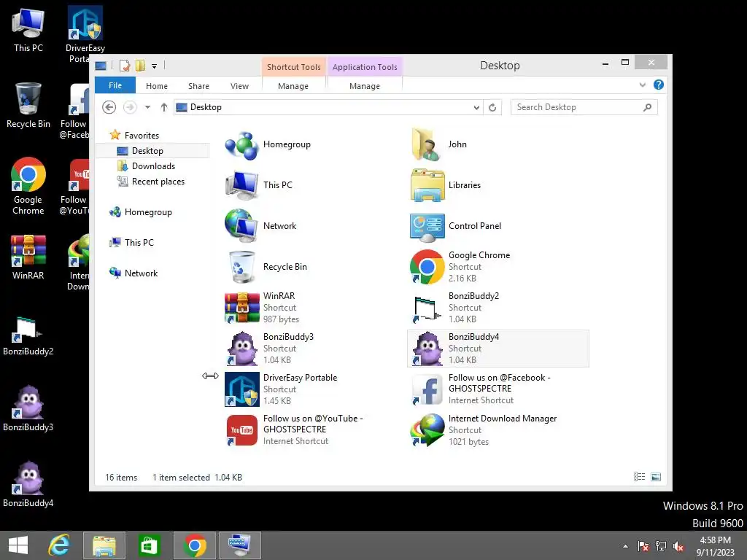Open Explorer help question mark icon
The image size is (747, 560).
coord(659,85)
